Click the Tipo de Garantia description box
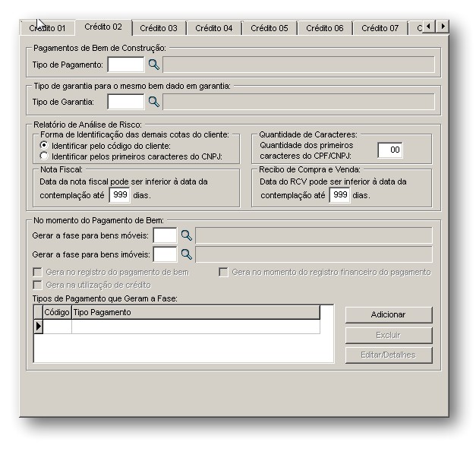The image size is (476, 467). click(x=298, y=102)
